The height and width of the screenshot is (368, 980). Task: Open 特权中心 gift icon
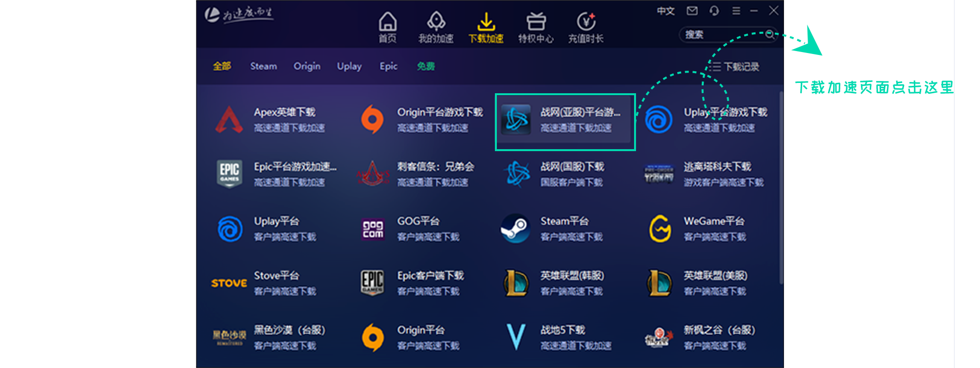click(536, 22)
